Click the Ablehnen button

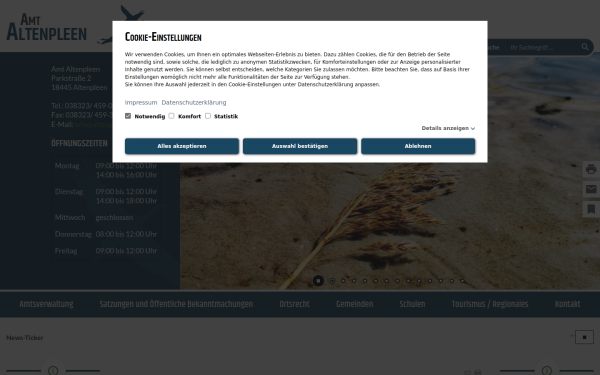418,146
